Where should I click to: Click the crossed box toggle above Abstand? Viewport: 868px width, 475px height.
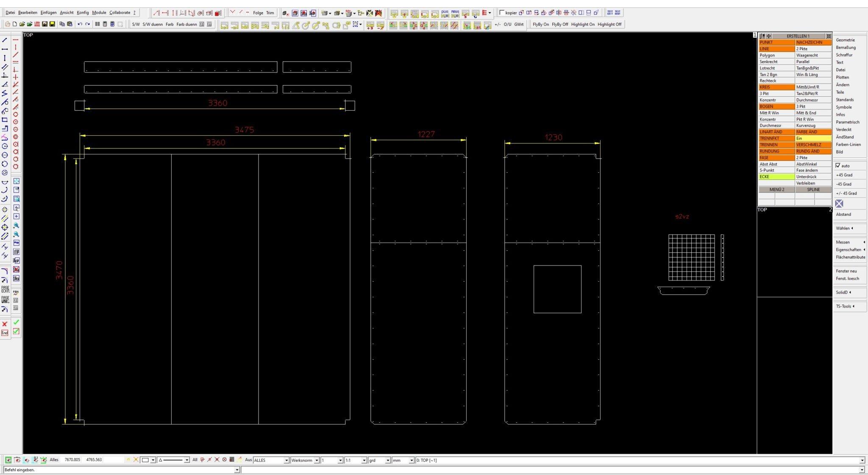click(839, 204)
